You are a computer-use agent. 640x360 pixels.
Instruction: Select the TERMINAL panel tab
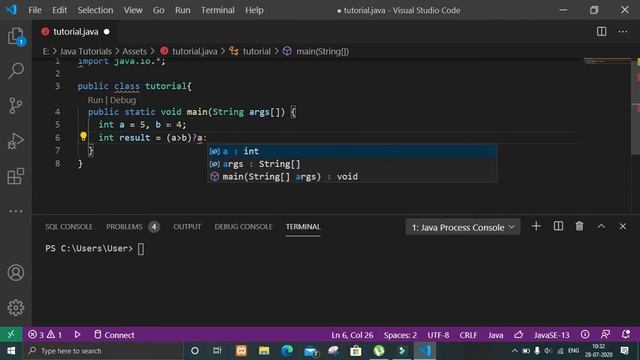coord(303,227)
